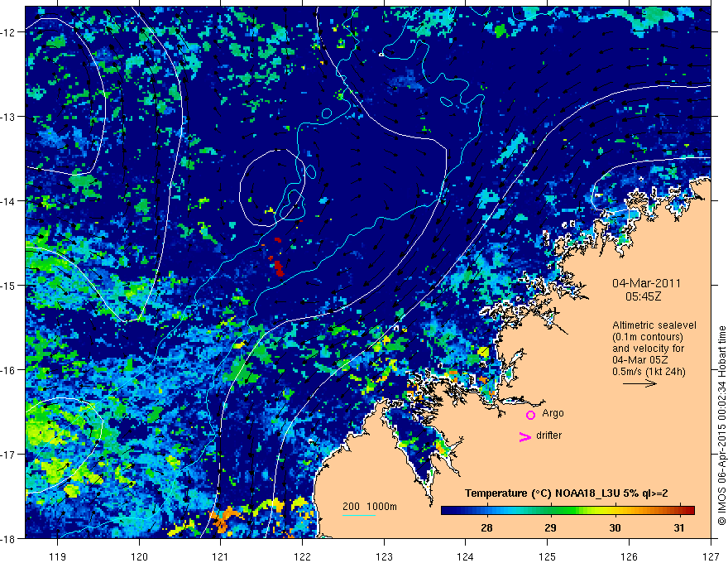
Task: Click the longitude axis label 119
Action: pyautogui.click(x=57, y=556)
